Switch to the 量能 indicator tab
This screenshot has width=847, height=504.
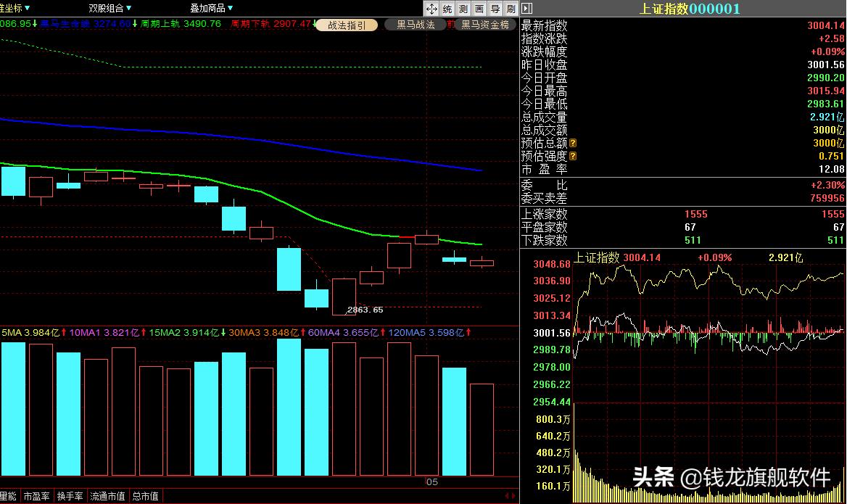[x=9, y=496]
